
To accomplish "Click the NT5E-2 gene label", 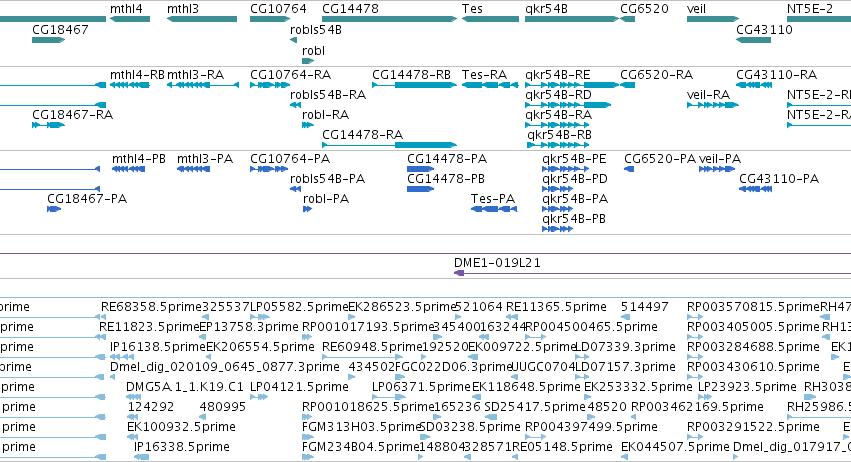I will (x=810, y=9).
